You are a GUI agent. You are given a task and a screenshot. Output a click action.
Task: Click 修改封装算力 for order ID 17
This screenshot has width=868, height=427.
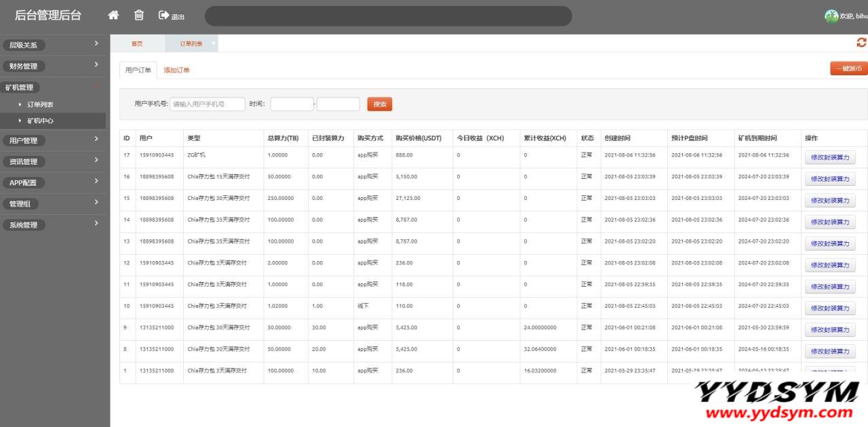830,157
